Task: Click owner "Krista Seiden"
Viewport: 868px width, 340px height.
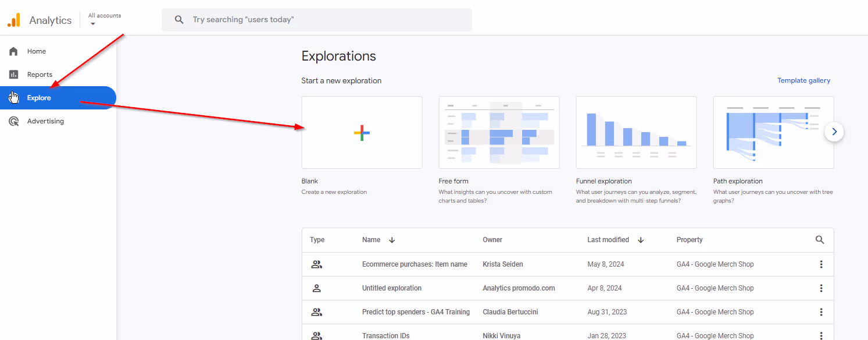Action: point(503,264)
